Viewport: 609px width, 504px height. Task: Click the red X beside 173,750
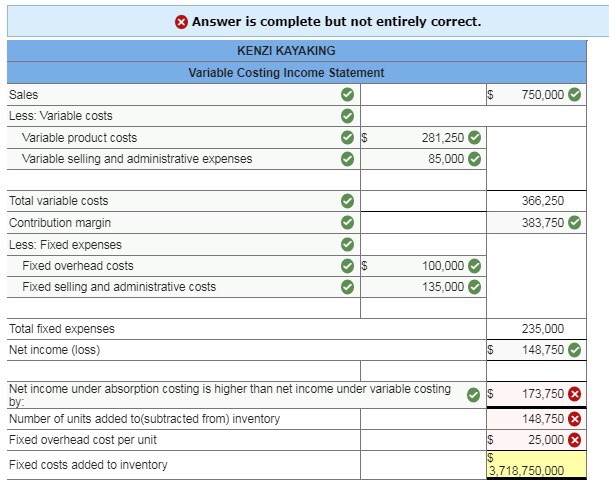(x=574, y=394)
